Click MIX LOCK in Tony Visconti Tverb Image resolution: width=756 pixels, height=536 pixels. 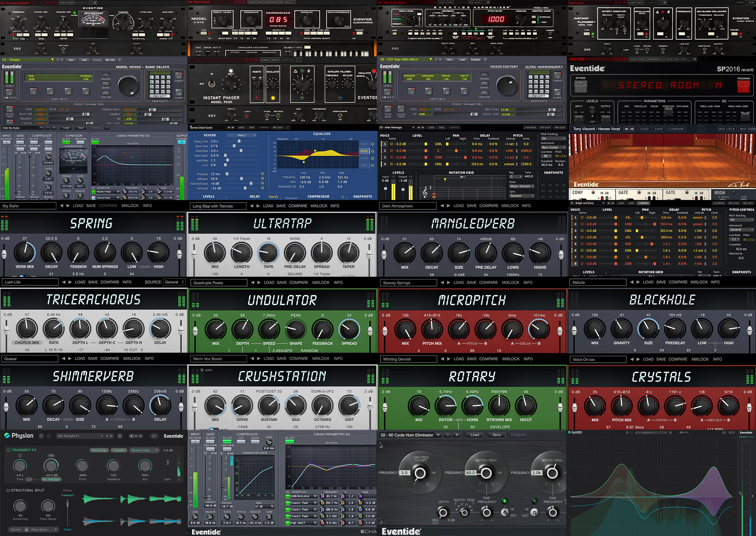pyautogui.click(x=727, y=129)
